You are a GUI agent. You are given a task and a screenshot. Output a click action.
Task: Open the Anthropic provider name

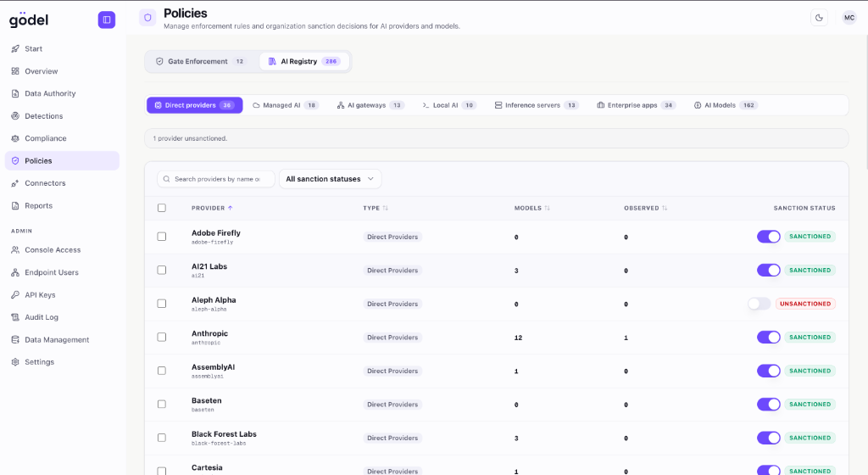click(210, 333)
